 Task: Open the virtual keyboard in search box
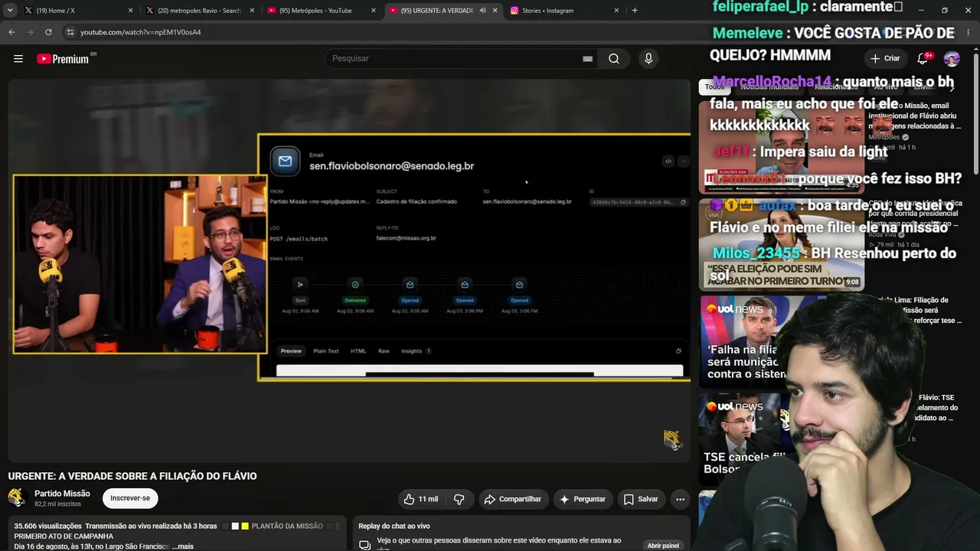(x=587, y=59)
